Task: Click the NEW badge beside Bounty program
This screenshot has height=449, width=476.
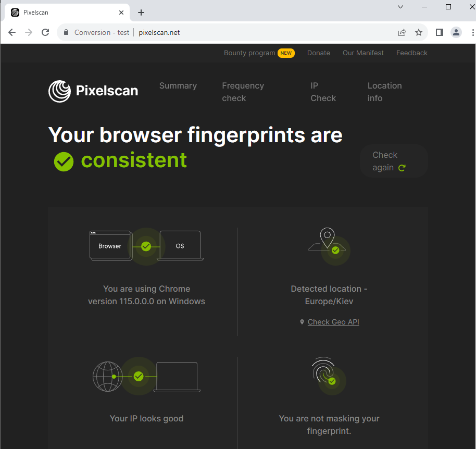Action: click(x=286, y=53)
